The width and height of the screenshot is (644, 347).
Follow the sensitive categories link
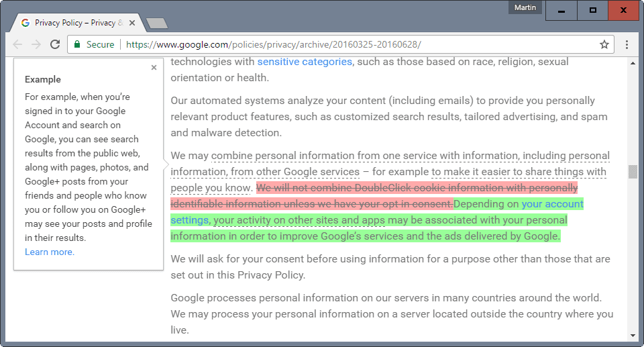[x=305, y=62]
